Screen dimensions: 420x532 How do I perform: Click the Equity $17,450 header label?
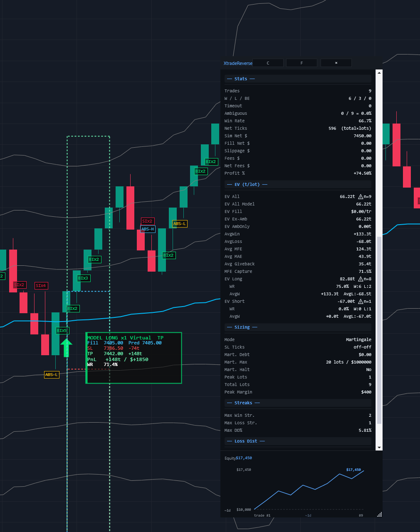click(x=238, y=458)
